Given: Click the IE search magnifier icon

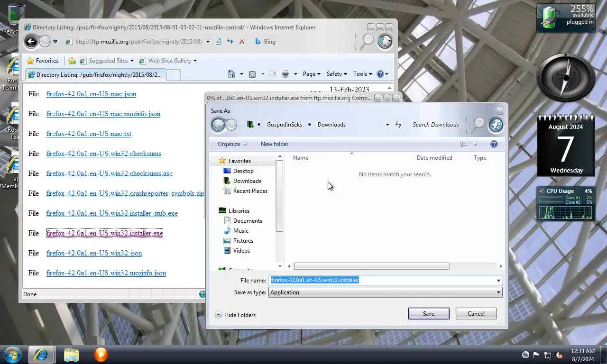Looking at the screenshot, I should click(x=367, y=42).
